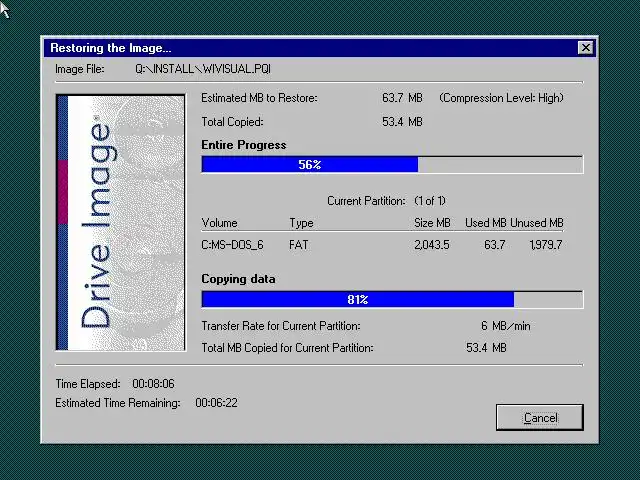
Task: Click the Copying data progress bar at 81%
Action: 392,299
